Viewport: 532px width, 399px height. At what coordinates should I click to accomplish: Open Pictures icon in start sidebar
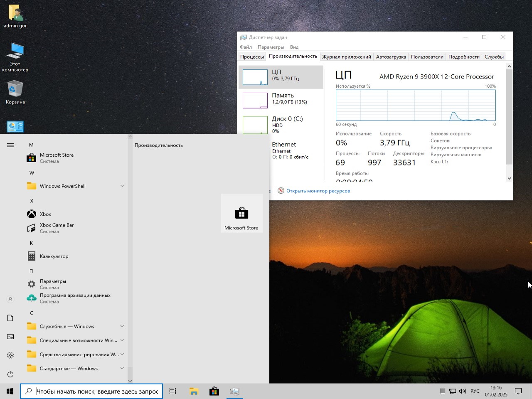click(x=10, y=337)
